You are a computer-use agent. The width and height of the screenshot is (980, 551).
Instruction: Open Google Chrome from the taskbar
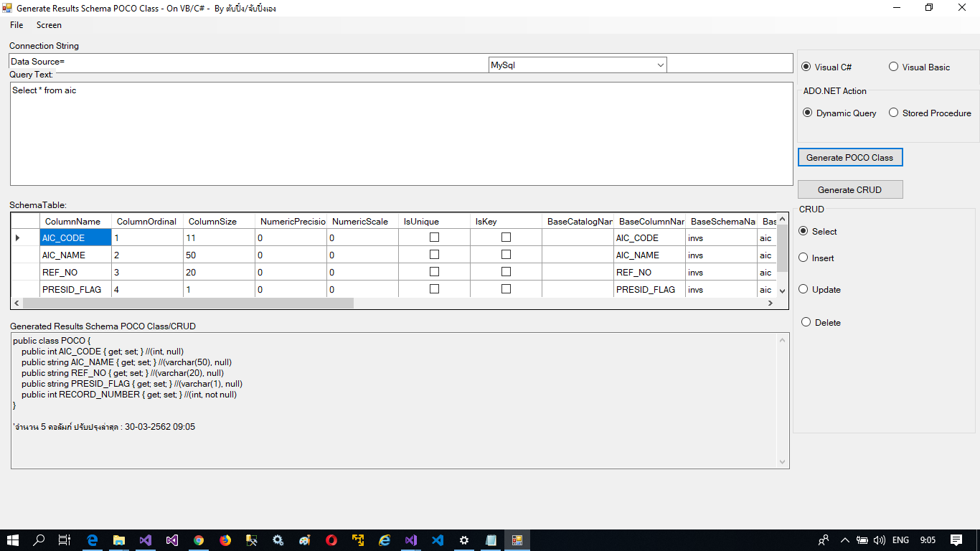tap(199, 540)
